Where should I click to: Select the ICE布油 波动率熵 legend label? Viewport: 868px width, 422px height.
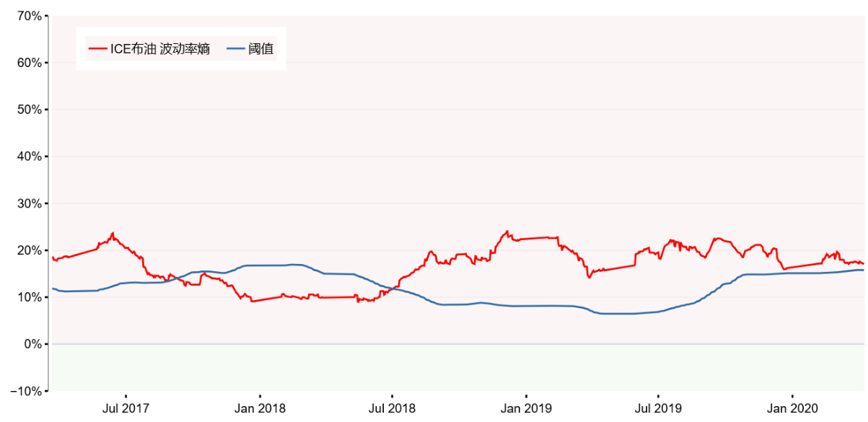click(160, 50)
